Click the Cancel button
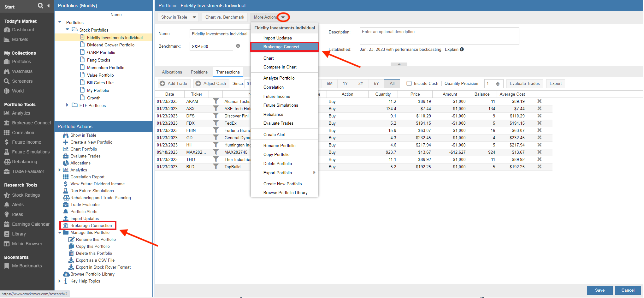This screenshot has height=298, width=644. [628, 290]
